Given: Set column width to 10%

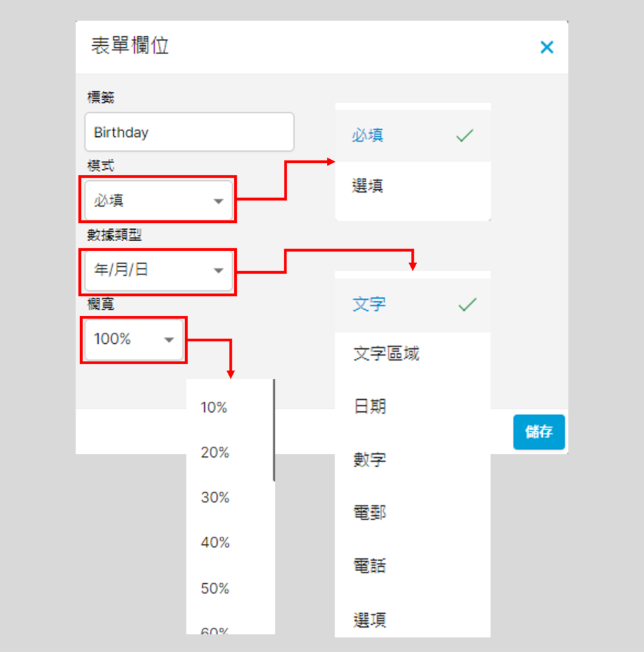Looking at the screenshot, I should [x=215, y=407].
